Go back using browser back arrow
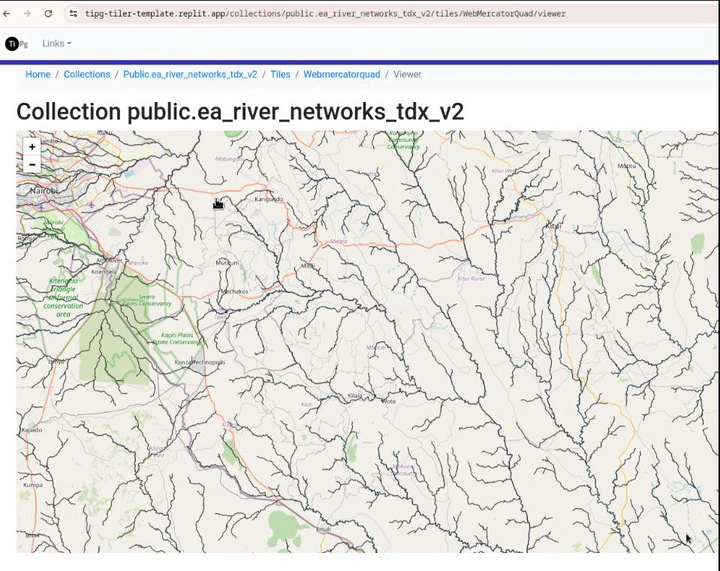 coord(9,14)
